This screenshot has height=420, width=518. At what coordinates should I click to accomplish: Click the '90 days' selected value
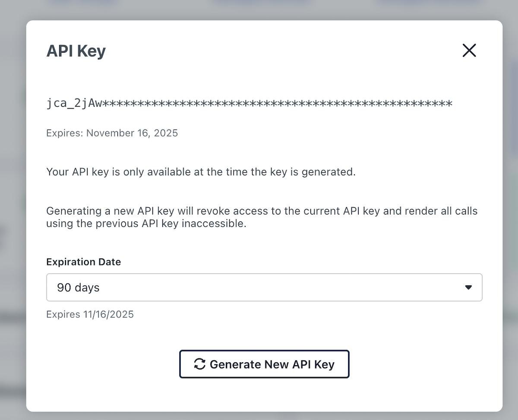[78, 287]
